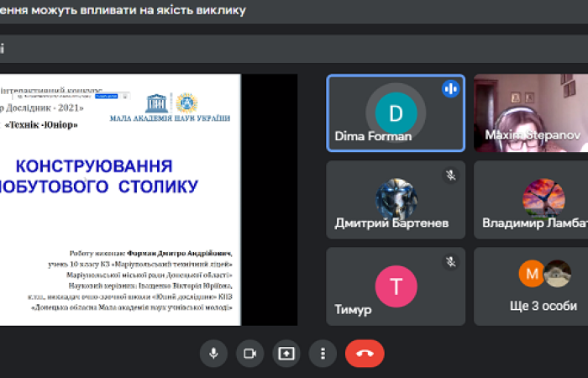Click Дмитрий Бартенев's robot avatar

click(x=396, y=198)
